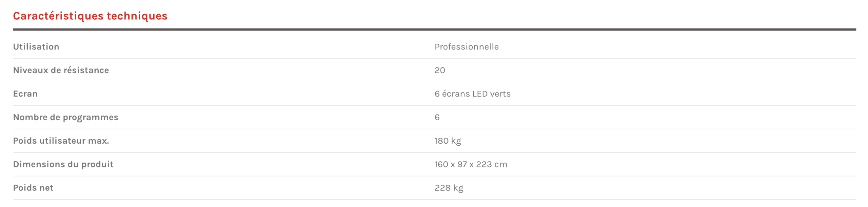Select the 'Poids net' row label
Screen dimensions: 868x207
point(33,188)
